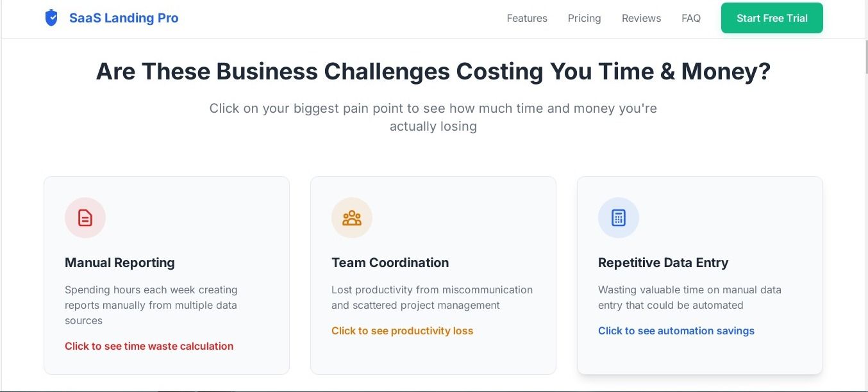The height and width of the screenshot is (392, 868).
Task: Click 'Click to see productivity loss' link
Action: point(402,331)
